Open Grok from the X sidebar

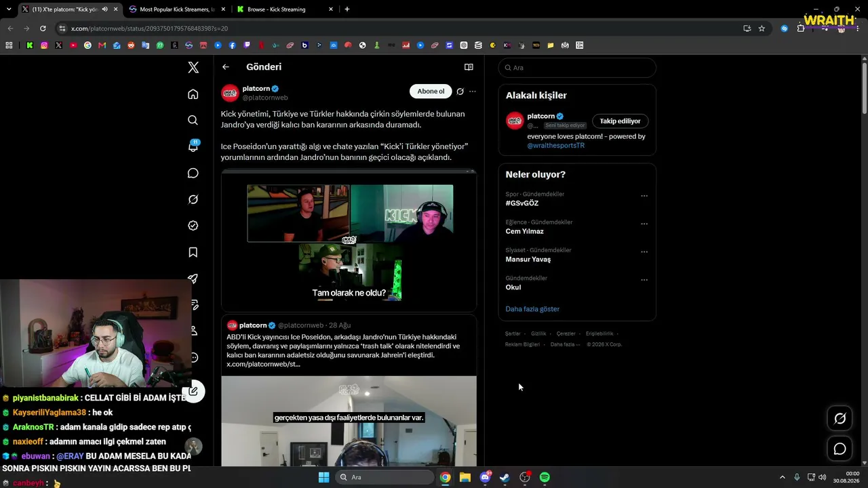click(193, 199)
